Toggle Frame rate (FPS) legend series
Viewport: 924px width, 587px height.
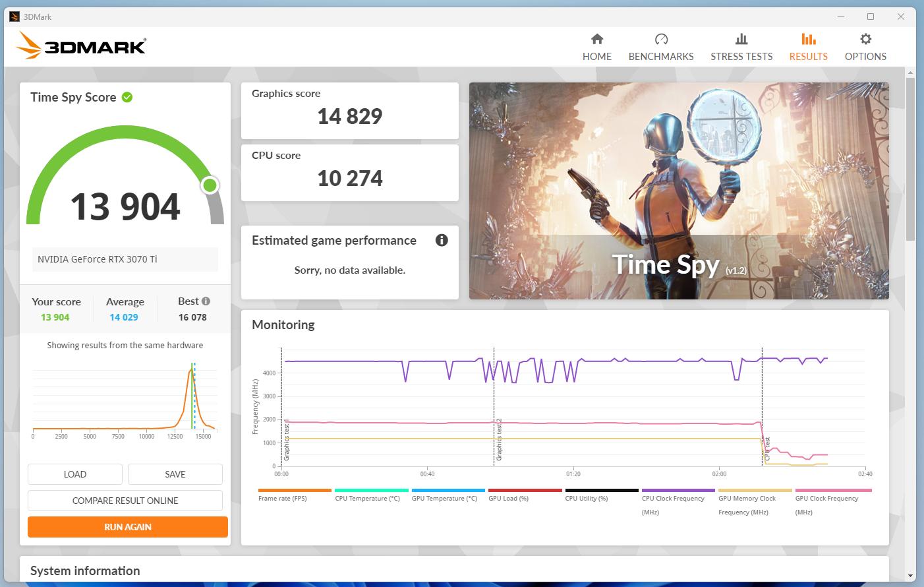[282, 499]
